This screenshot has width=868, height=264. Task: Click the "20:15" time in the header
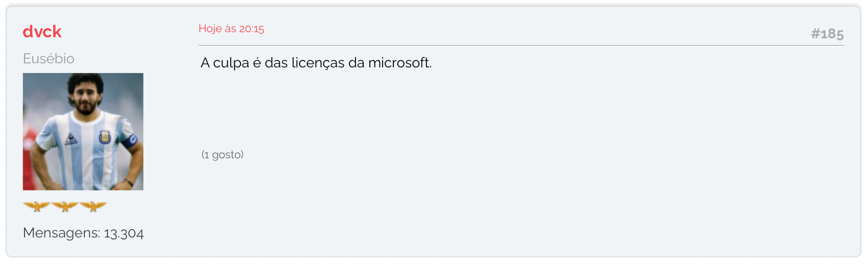(x=252, y=29)
